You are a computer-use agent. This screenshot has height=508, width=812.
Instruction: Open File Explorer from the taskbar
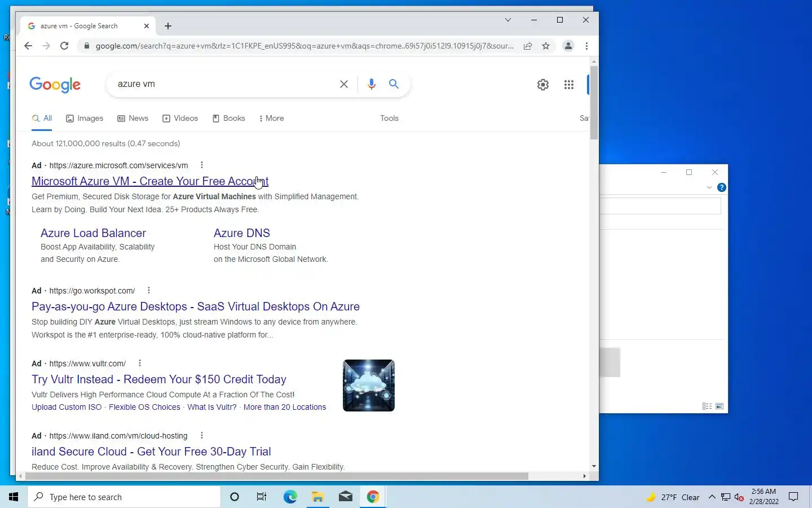318,497
